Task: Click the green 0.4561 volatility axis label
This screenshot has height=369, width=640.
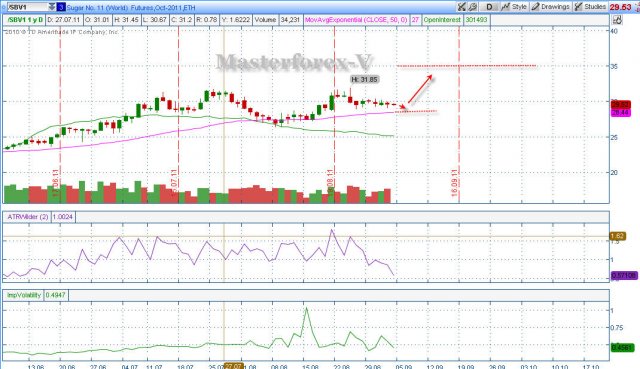Action: click(x=622, y=348)
